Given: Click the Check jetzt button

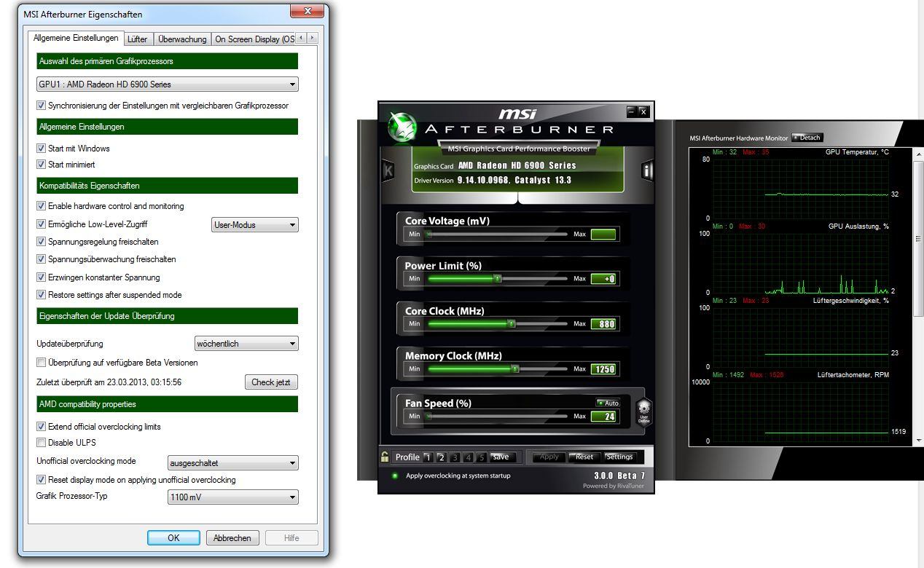Looking at the screenshot, I should click(271, 382).
